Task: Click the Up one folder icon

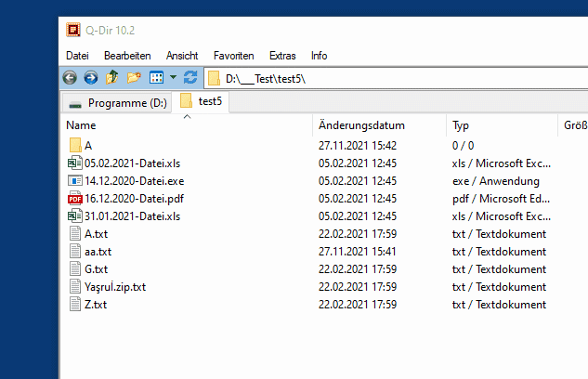Action: click(111, 78)
